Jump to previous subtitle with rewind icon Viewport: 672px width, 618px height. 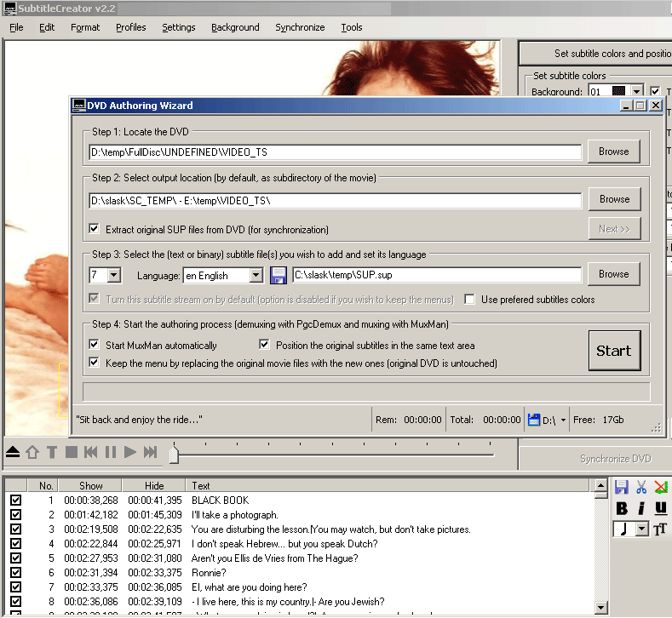[x=90, y=452]
